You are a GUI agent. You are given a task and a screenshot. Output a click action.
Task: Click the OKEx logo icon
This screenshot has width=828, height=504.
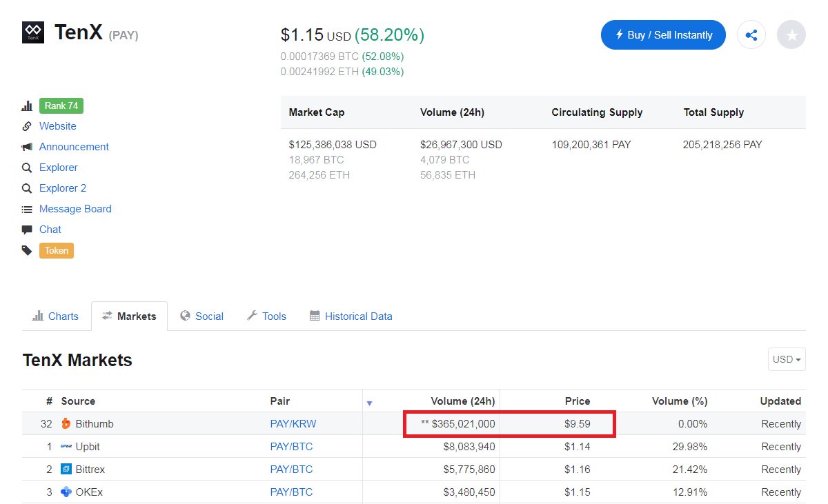pyautogui.click(x=66, y=492)
